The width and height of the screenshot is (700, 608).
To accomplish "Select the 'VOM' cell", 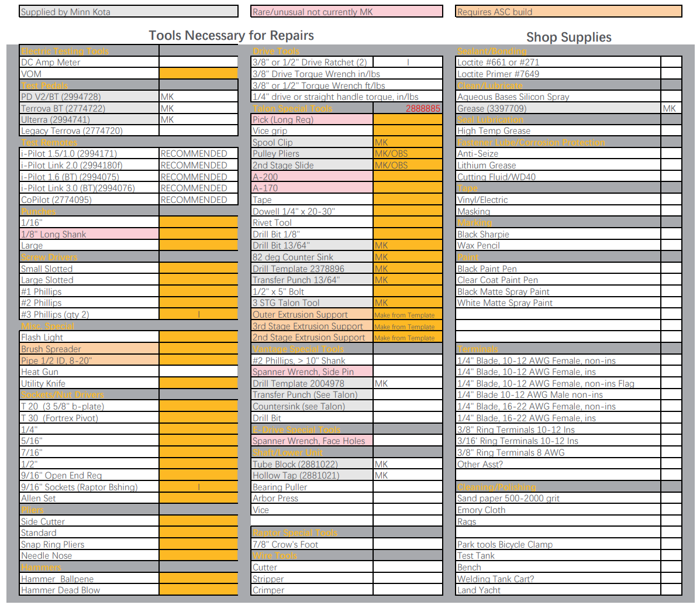I will click(x=89, y=74).
